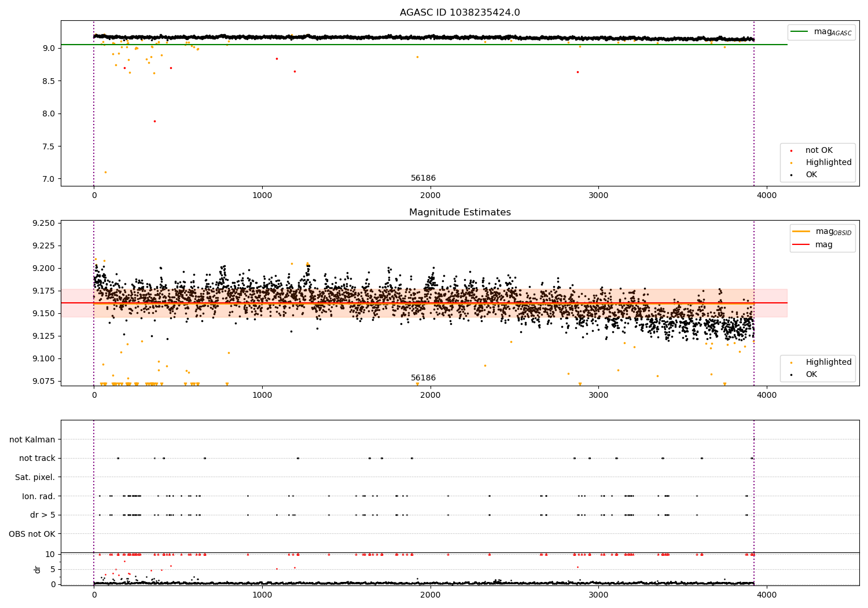Click the 'dr > 5' row label
This screenshot has width=868, height=608.
pyautogui.click(x=43, y=515)
